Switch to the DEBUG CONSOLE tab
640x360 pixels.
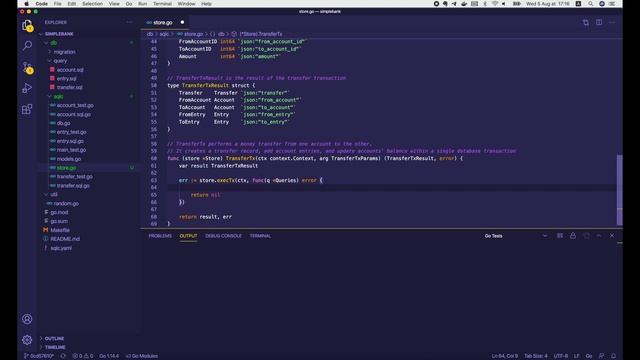pyautogui.click(x=223, y=236)
